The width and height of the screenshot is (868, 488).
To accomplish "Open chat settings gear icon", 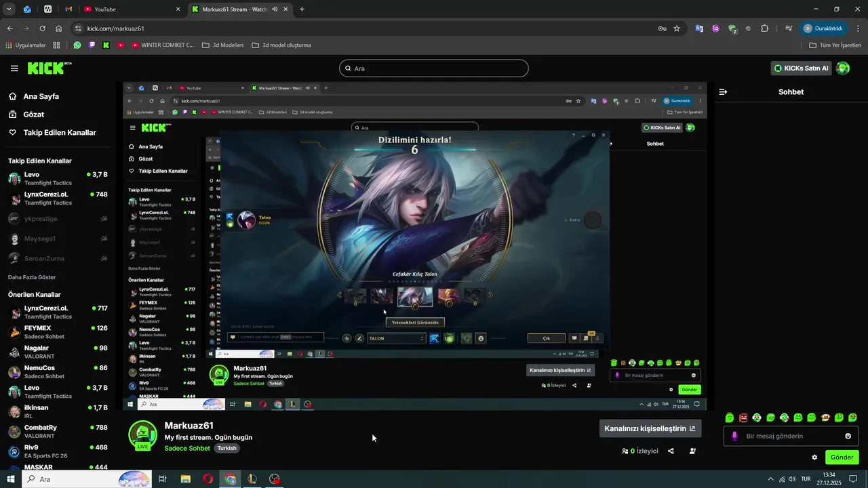I will [x=814, y=457].
